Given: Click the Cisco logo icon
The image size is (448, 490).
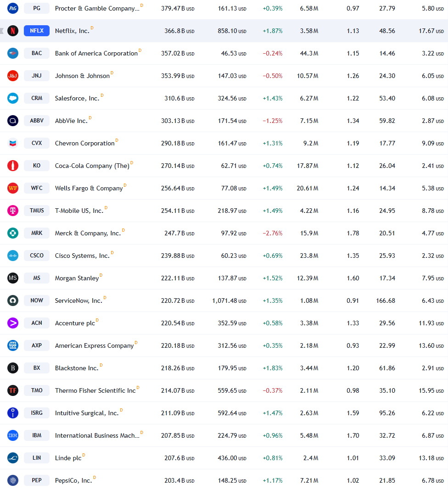Looking at the screenshot, I should click(x=13, y=256).
